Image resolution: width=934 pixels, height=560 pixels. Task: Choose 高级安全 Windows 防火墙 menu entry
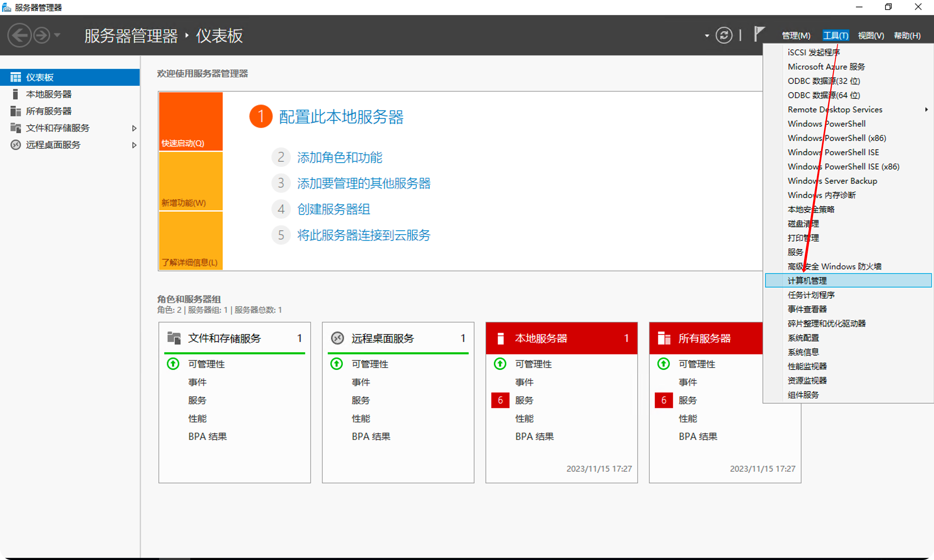click(848, 266)
